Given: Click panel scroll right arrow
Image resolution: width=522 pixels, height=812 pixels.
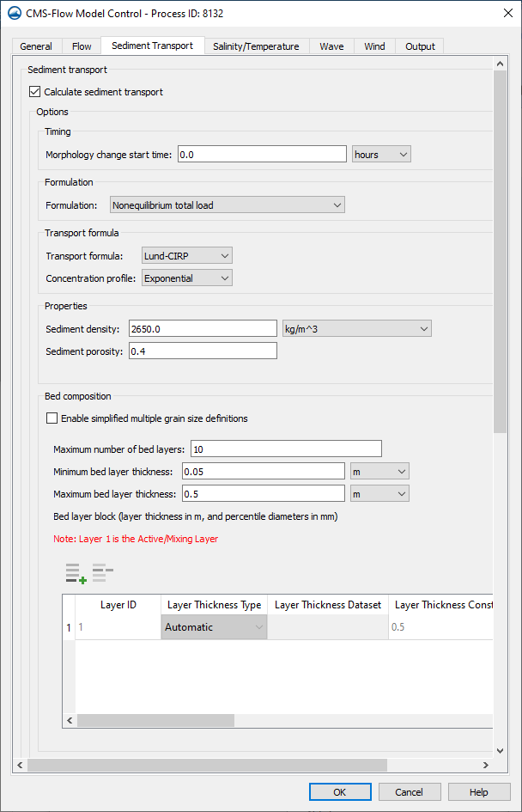Looking at the screenshot, I should tap(485, 765).
